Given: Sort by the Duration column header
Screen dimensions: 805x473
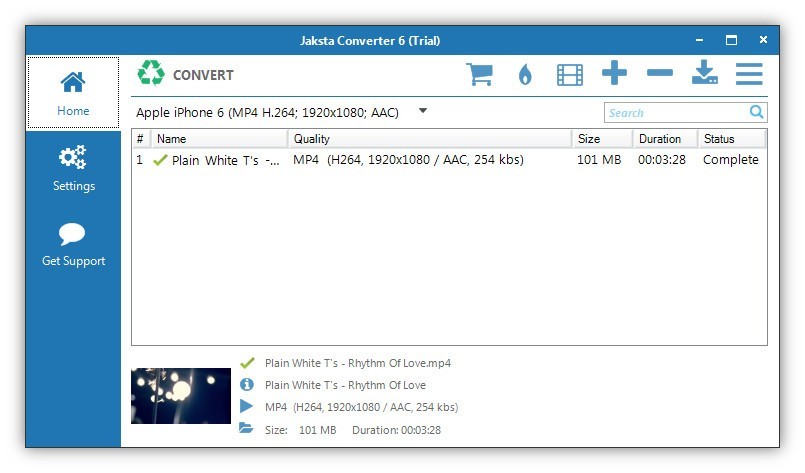Looking at the screenshot, I should (665, 139).
